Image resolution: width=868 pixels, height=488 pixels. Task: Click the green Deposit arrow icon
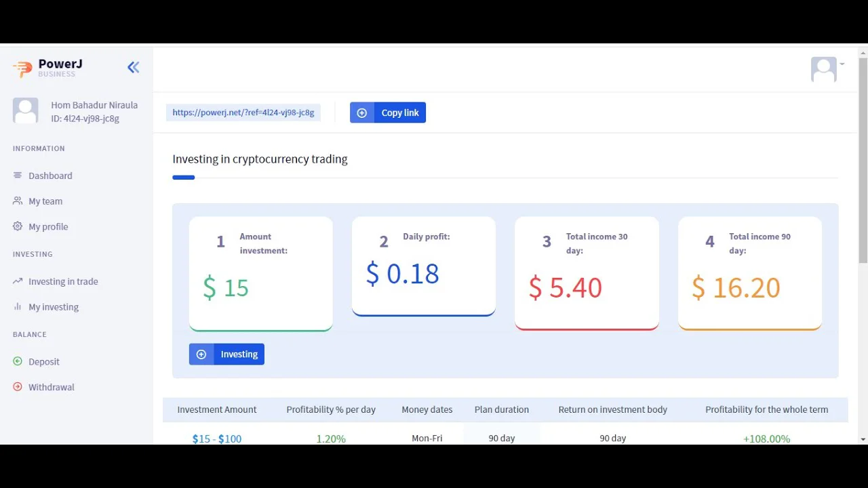click(x=18, y=361)
